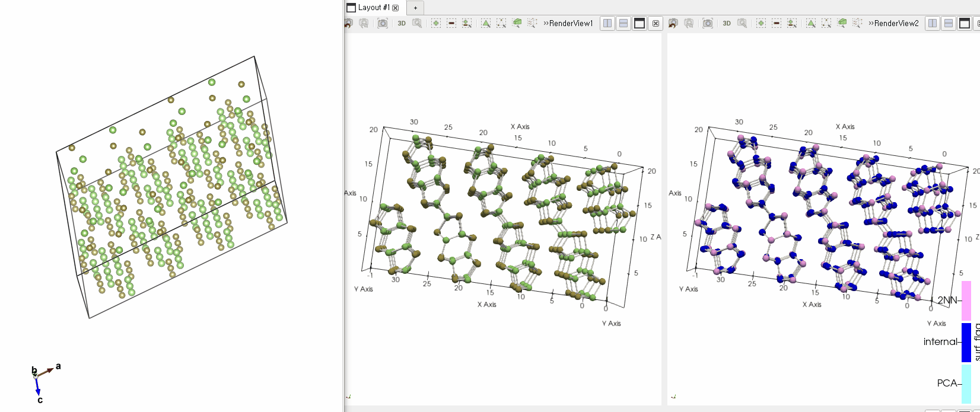Expand more tools chevron beside RenderView1
The height and width of the screenshot is (412, 980).
(x=546, y=23)
